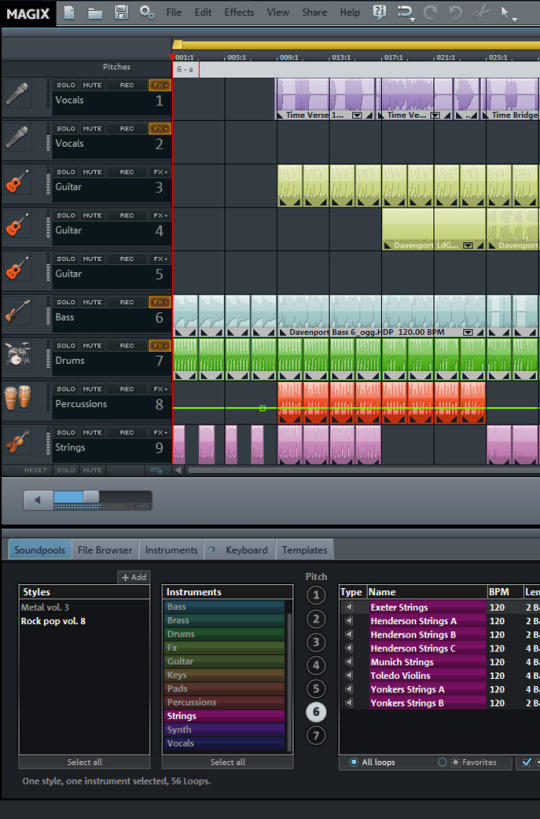Choose pitch 7 button

pyautogui.click(x=315, y=735)
